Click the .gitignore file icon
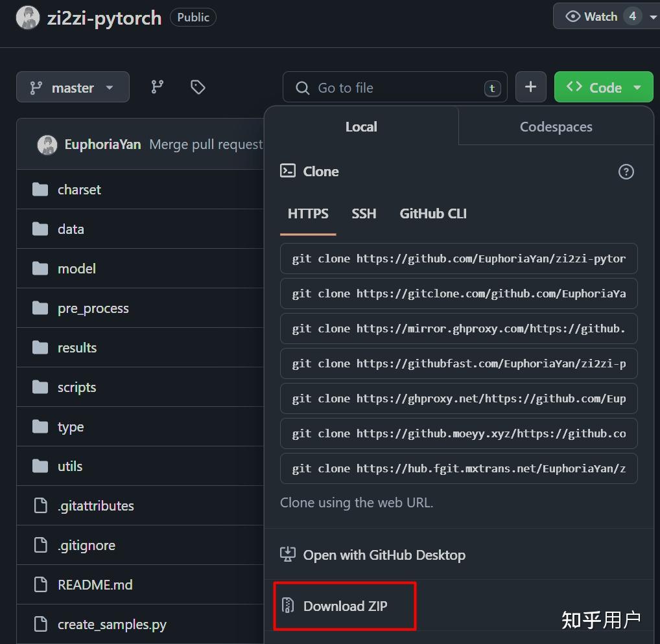This screenshot has height=644, width=660. (x=39, y=545)
